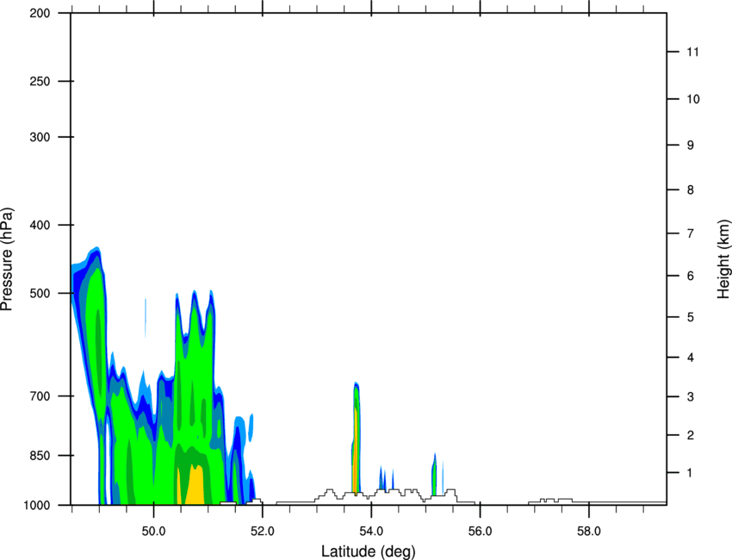This screenshot has height=560, width=732.
Task: Pick the 8 km height label
Action: (691, 190)
